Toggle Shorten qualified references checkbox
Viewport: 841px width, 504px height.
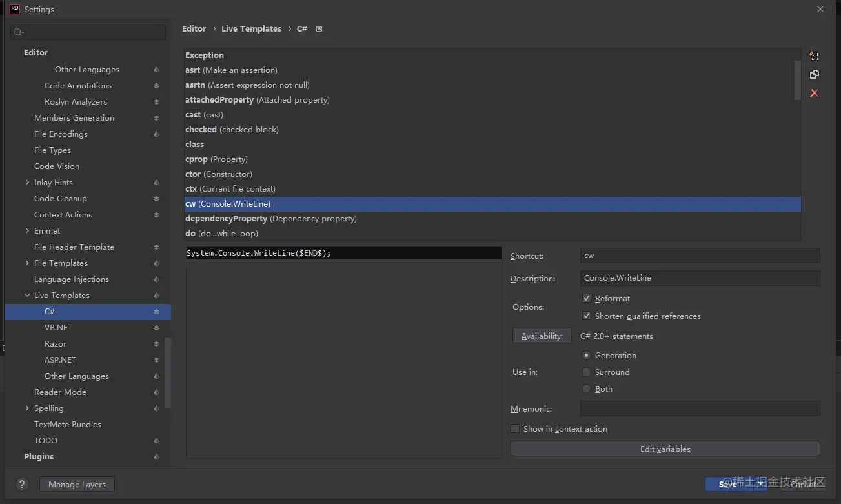coord(587,316)
